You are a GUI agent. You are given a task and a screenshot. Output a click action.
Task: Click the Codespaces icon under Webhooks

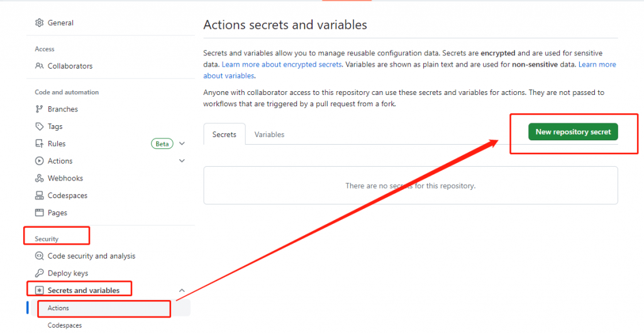[x=39, y=196]
